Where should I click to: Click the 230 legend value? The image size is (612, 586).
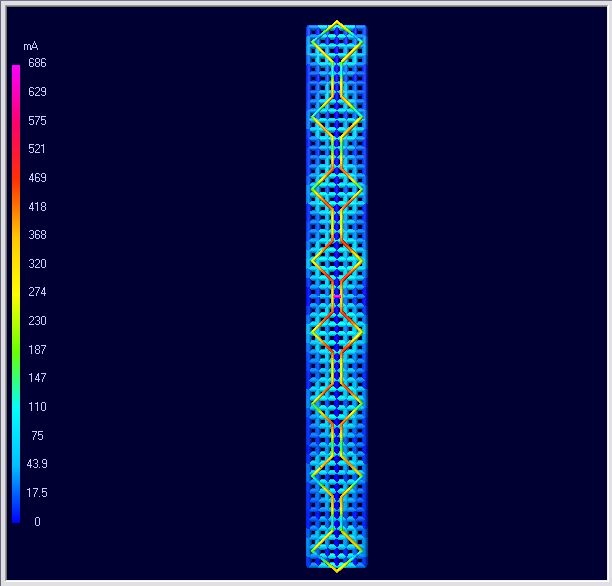point(37,321)
